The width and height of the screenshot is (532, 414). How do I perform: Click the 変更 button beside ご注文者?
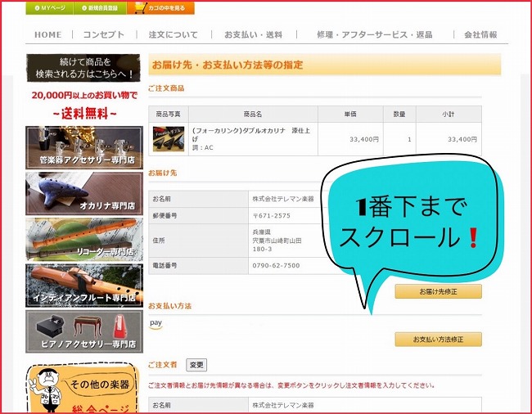[196, 365]
